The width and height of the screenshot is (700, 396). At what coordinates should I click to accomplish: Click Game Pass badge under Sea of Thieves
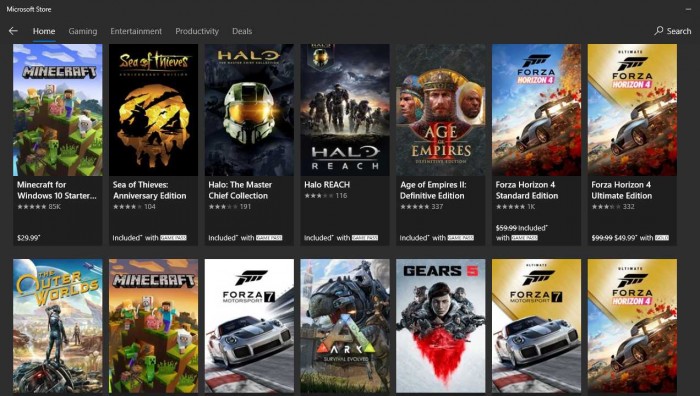point(173,238)
